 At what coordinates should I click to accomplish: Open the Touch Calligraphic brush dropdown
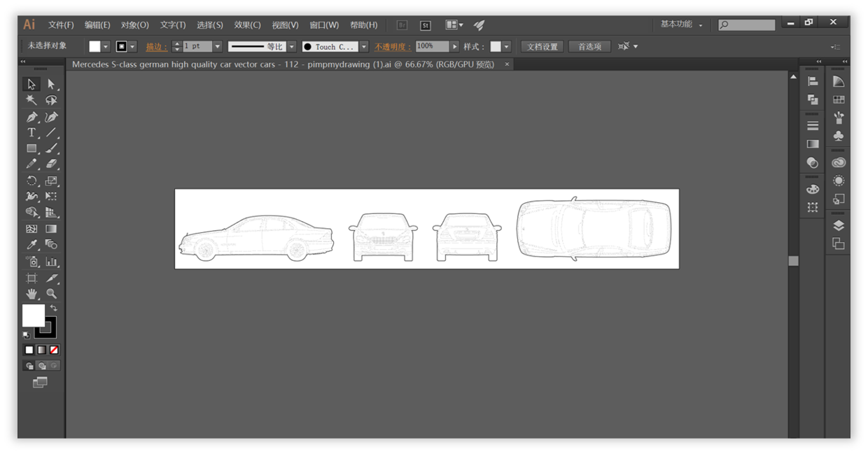pyautogui.click(x=364, y=47)
